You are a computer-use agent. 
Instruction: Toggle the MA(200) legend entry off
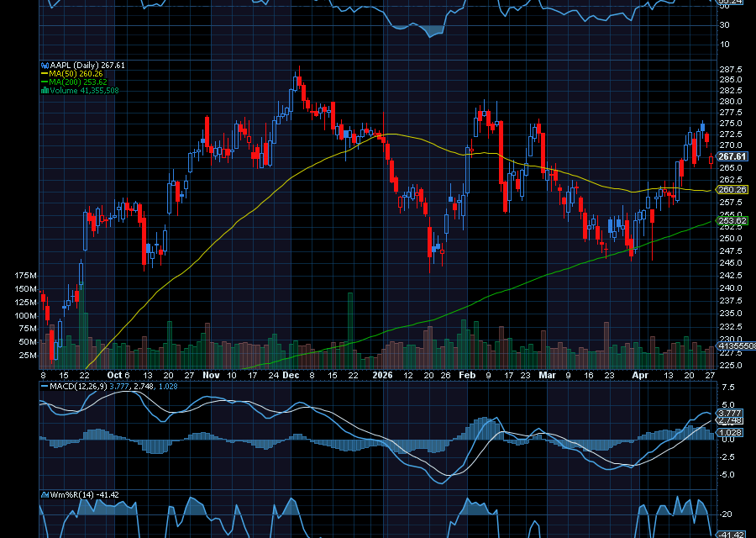pyautogui.click(x=67, y=82)
